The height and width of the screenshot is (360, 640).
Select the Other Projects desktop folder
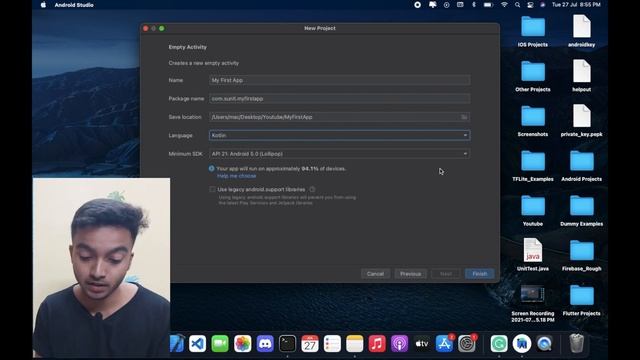[533, 76]
